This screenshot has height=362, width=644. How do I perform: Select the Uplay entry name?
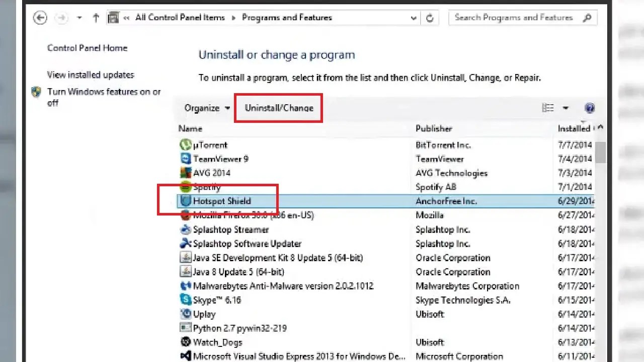pyautogui.click(x=204, y=314)
